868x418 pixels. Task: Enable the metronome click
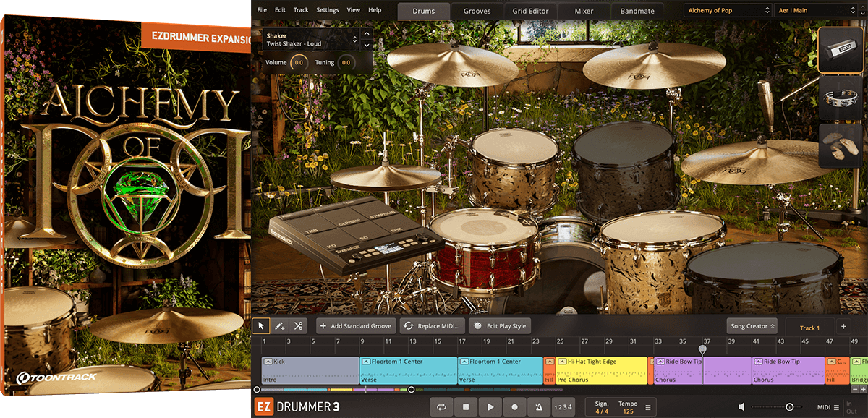(538, 407)
